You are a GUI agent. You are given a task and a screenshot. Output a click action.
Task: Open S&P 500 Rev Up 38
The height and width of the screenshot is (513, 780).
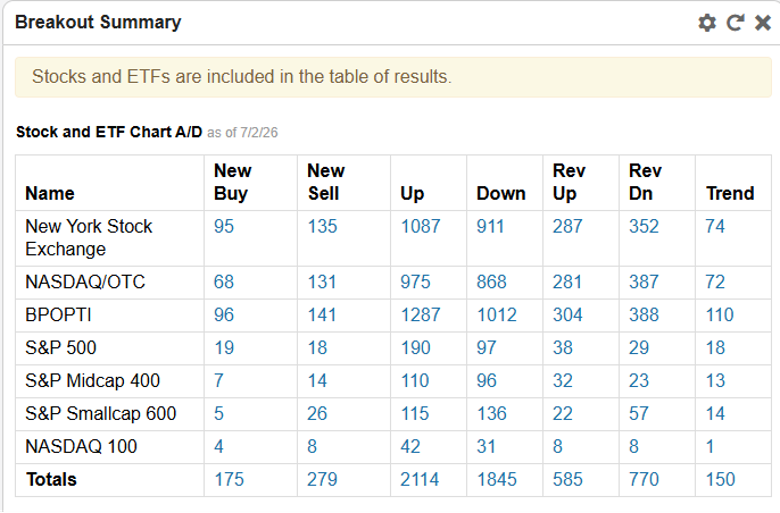563,348
